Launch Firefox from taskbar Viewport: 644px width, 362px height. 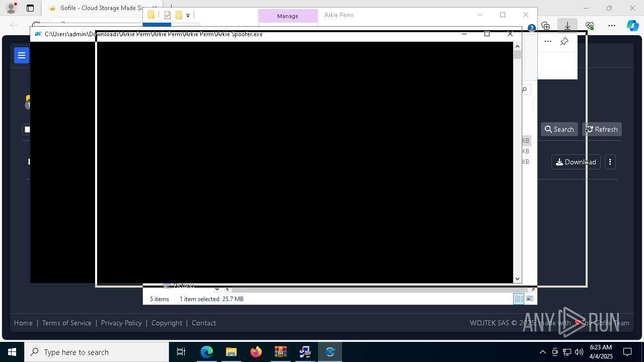pos(256,352)
